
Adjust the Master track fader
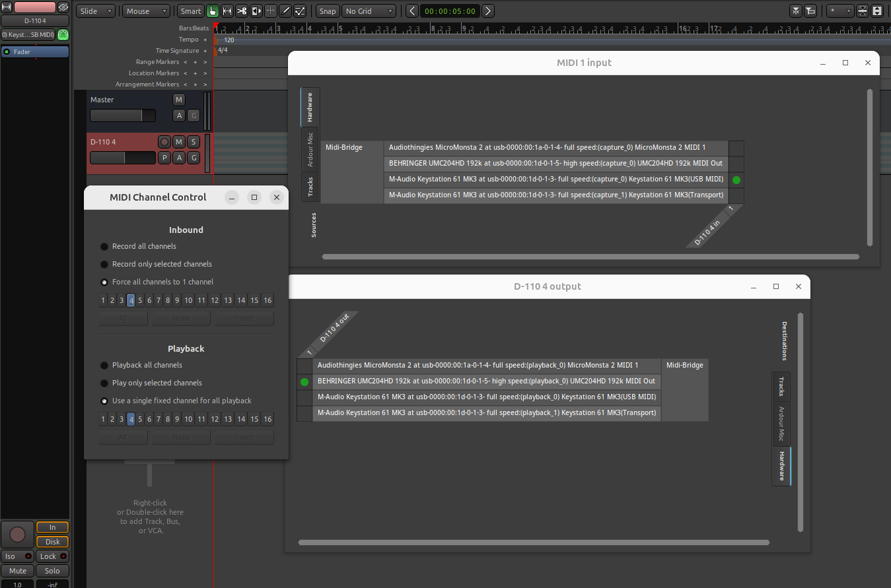tap(122, 115)
